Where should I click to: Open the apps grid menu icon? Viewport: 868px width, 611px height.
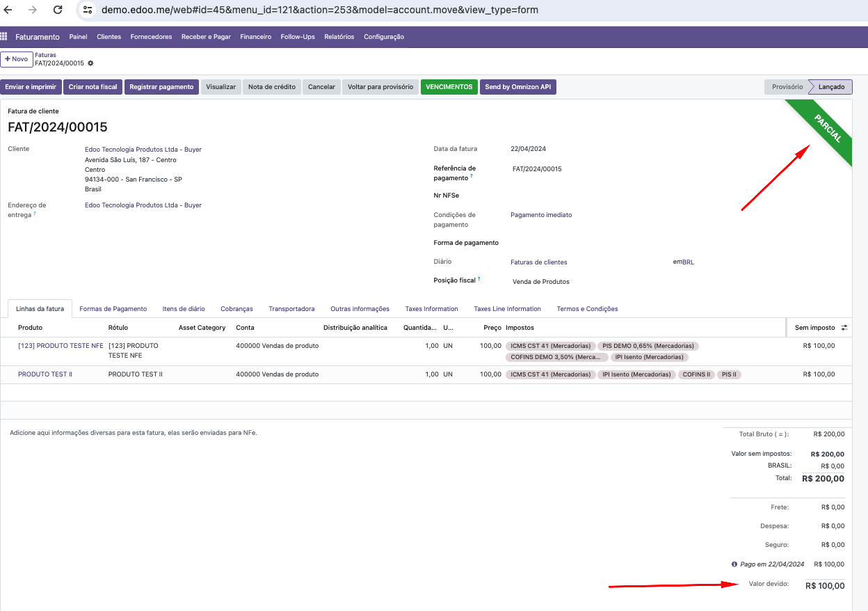coord(4,37)
